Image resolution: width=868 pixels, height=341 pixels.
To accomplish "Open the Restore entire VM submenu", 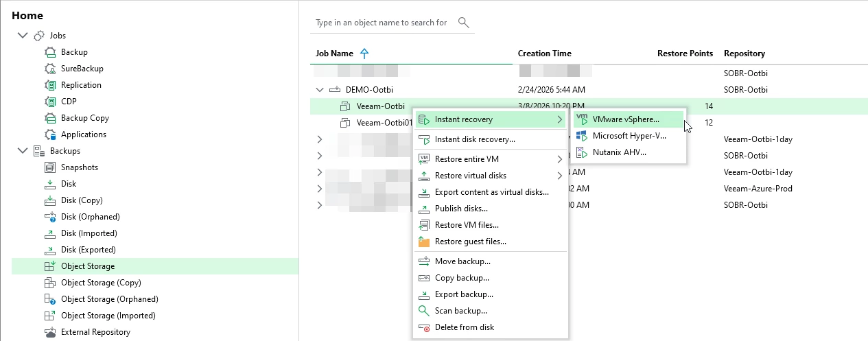I will point(467,159).
